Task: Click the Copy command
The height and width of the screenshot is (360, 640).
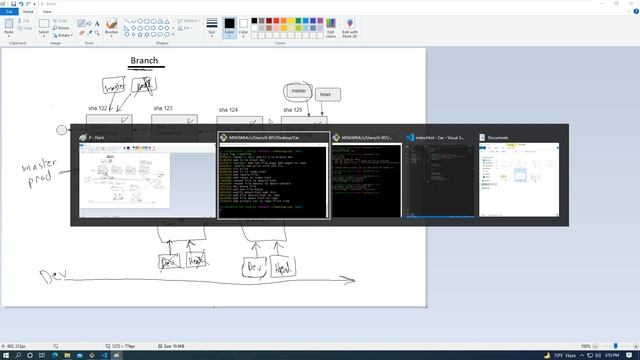Action: (x=24, y=28)
